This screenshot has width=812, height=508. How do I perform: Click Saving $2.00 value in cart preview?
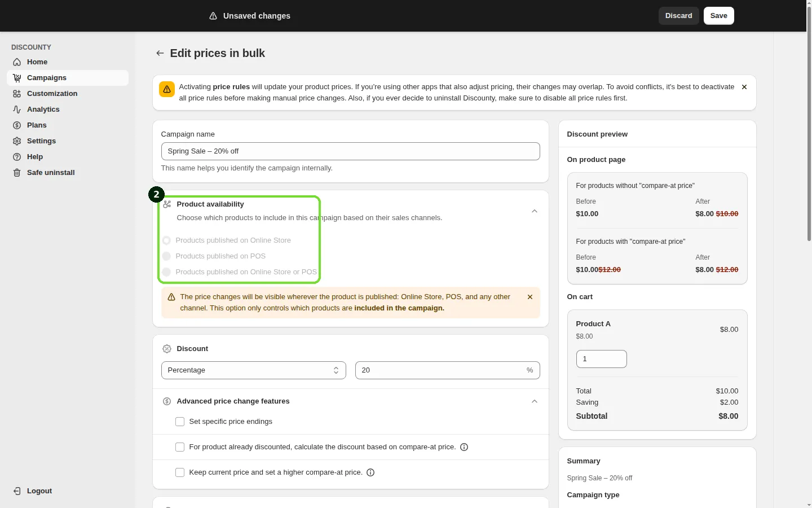click(x=729, y=402)
